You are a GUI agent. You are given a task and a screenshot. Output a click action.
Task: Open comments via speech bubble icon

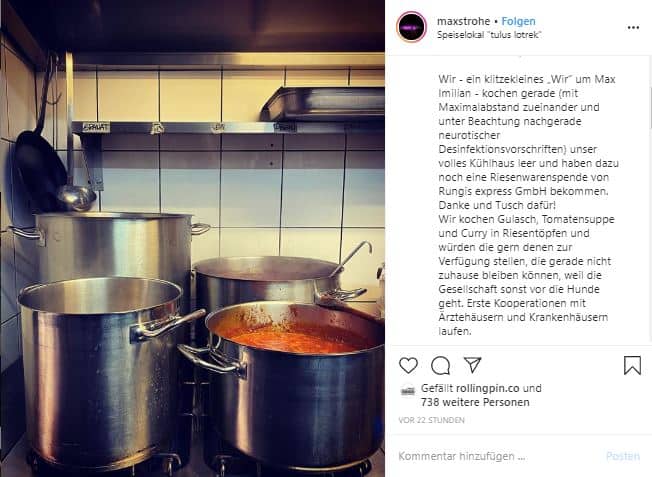[440, 366]
